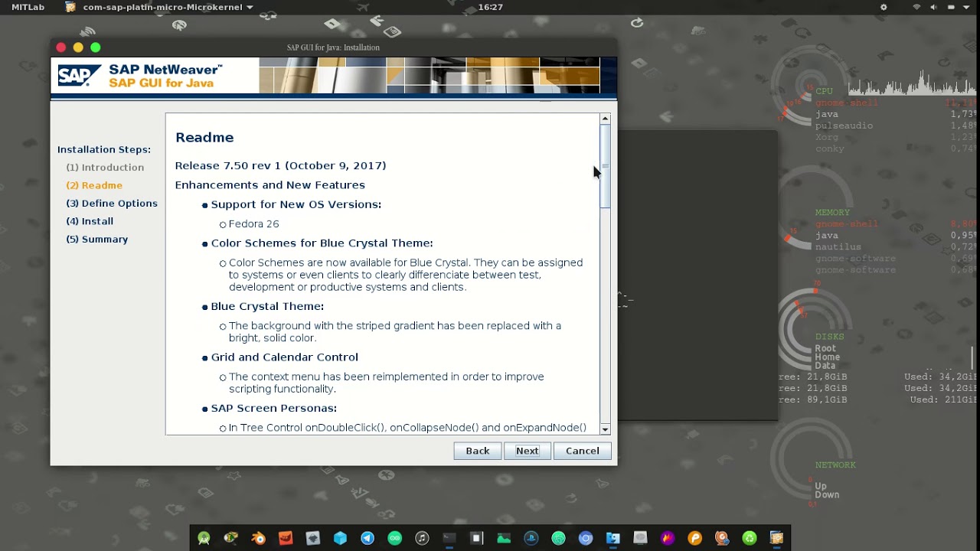The image size is (980, 551).
Task: Click 'Support for New OS Versions:' bullet
Action: (296, 204)
